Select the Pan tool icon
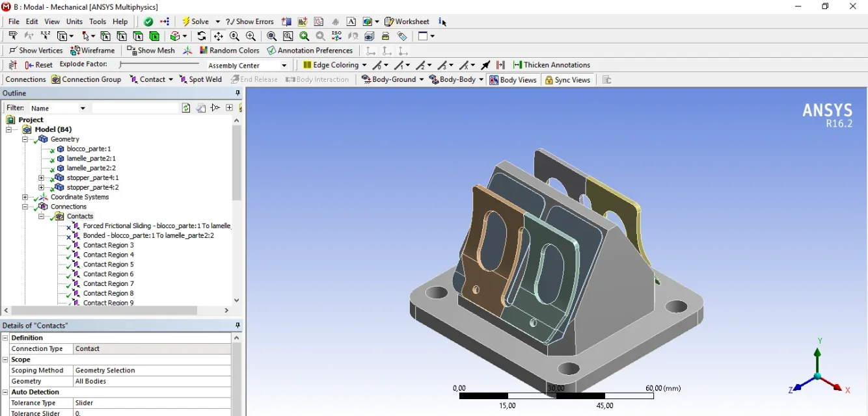Screen dimensions: 868x416 point(218,36)
